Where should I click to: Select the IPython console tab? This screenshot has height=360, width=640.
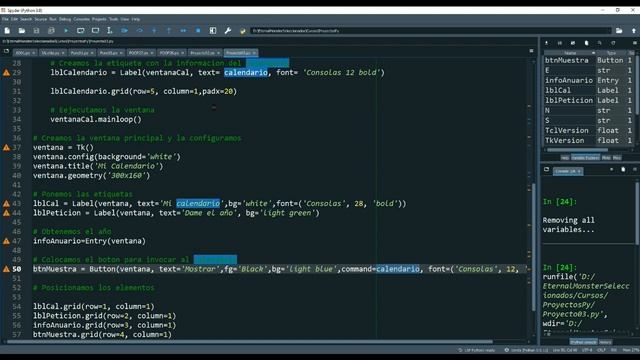583,342
